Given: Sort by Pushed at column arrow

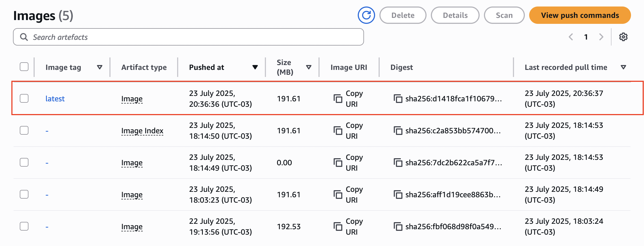Looking at the screenshot, I should coord(255,67).
